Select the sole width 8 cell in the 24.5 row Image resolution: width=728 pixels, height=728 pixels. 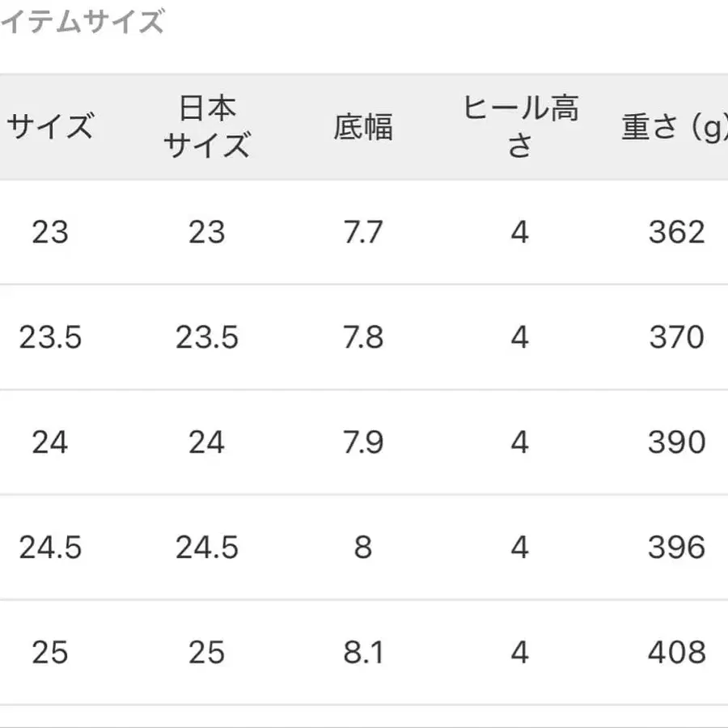pyautogui.click(x=363, y=548)
